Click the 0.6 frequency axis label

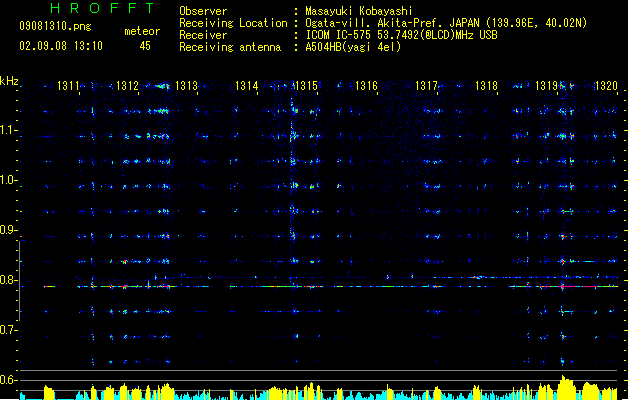[8, 380]
